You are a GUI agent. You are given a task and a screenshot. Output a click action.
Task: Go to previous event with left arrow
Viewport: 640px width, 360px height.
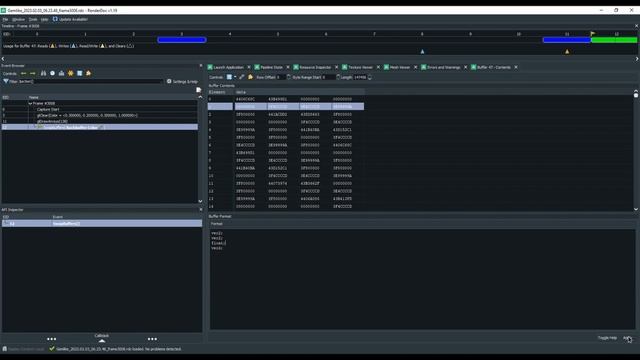coord(23,73)
